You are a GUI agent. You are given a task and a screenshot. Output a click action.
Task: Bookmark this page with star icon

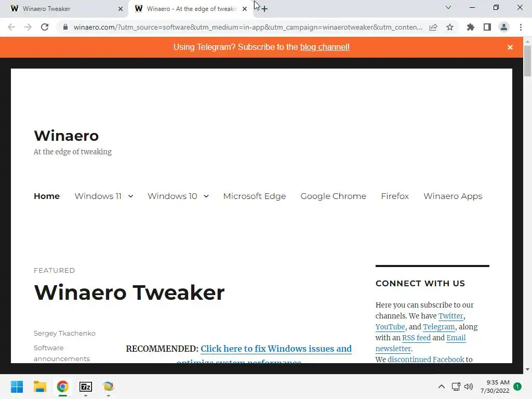pyautogui.click(x=450, y=27)
